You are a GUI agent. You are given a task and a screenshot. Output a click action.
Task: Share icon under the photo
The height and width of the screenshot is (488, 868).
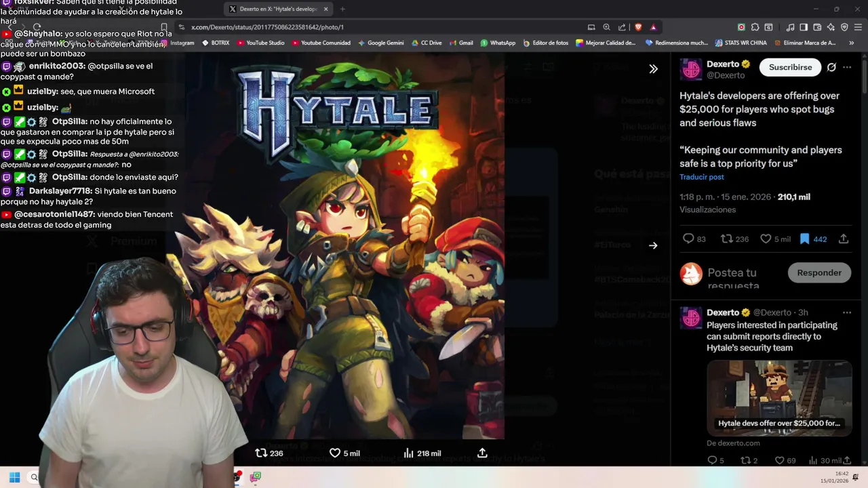482,453
